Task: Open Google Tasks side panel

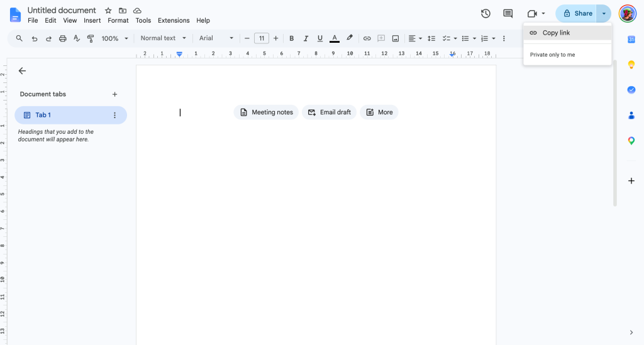Action: [x=631, y=90]
